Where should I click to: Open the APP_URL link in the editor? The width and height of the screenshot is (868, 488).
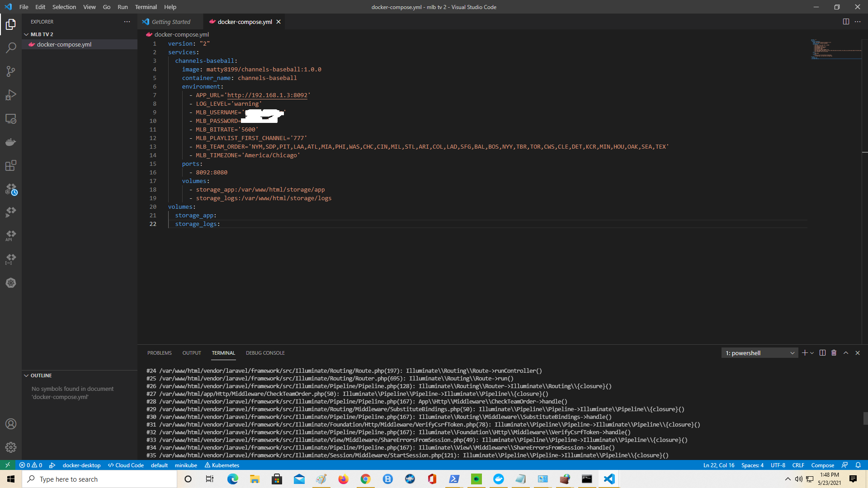point(267,95)
